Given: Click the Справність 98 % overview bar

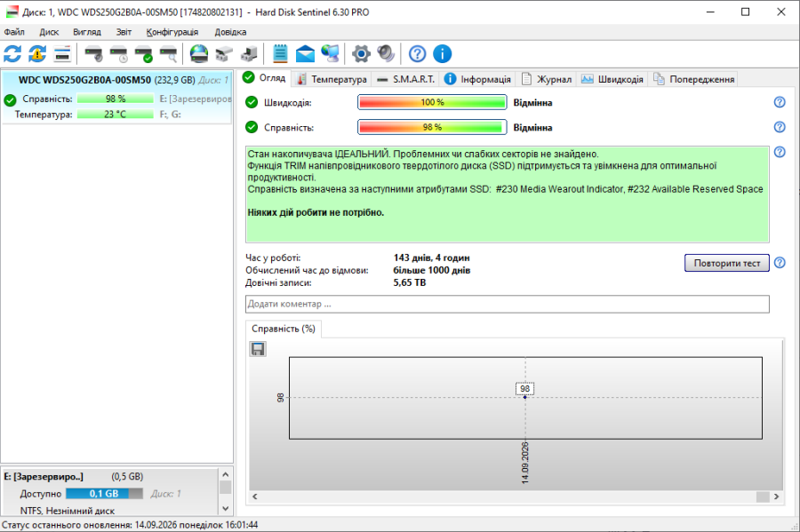Looking at the screenshot, I should tap(432, 127).
